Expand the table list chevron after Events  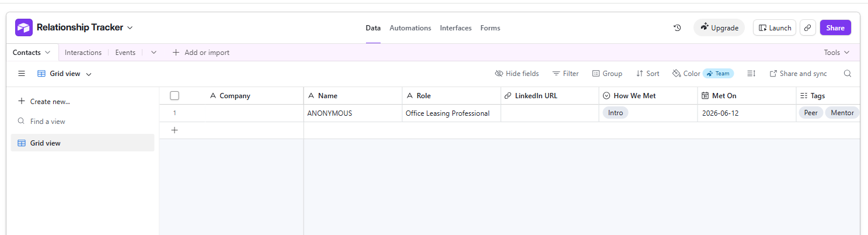(x=154, y=52)
